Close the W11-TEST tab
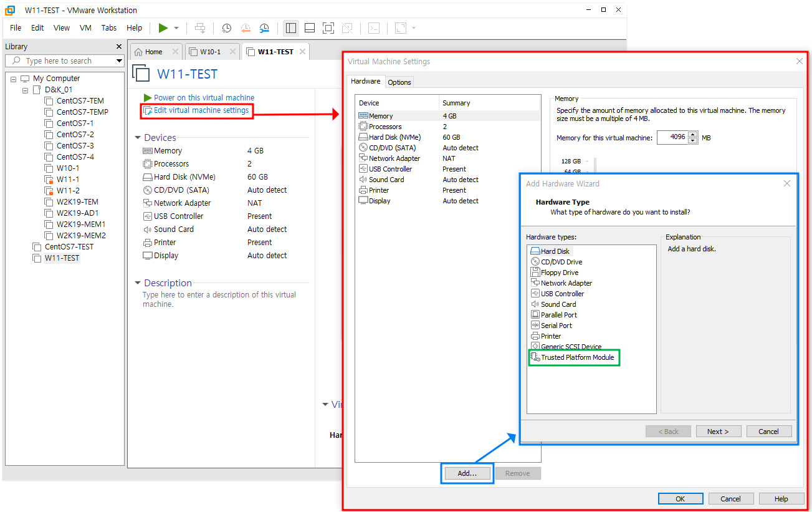Viewport: 812px width, 512px height. pos(302,52)
